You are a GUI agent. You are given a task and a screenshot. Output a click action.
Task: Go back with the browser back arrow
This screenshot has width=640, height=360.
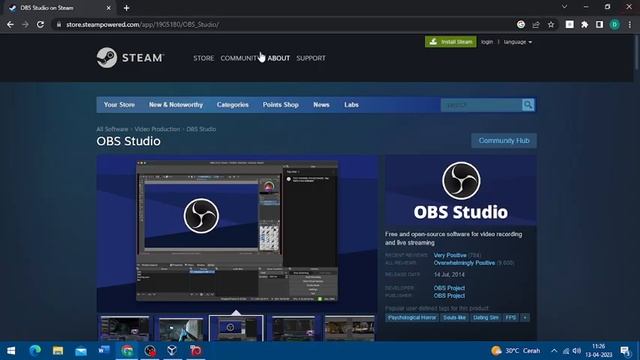click(x=10, y=24)
